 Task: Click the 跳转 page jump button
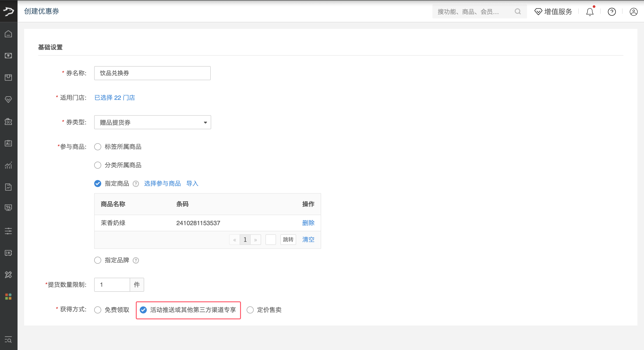point(288,240)
